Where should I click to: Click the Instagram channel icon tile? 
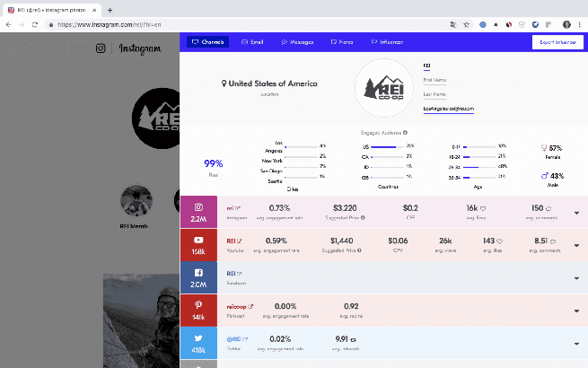tap(197, 212)
